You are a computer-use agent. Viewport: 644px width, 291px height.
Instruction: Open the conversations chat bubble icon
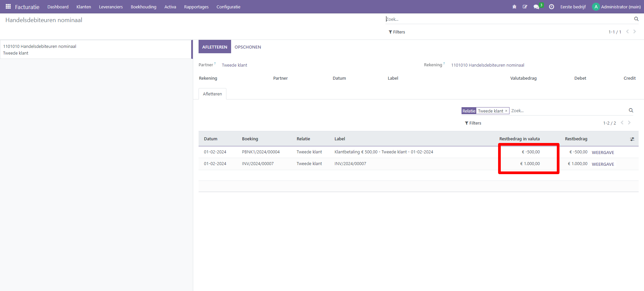(536, 7)
